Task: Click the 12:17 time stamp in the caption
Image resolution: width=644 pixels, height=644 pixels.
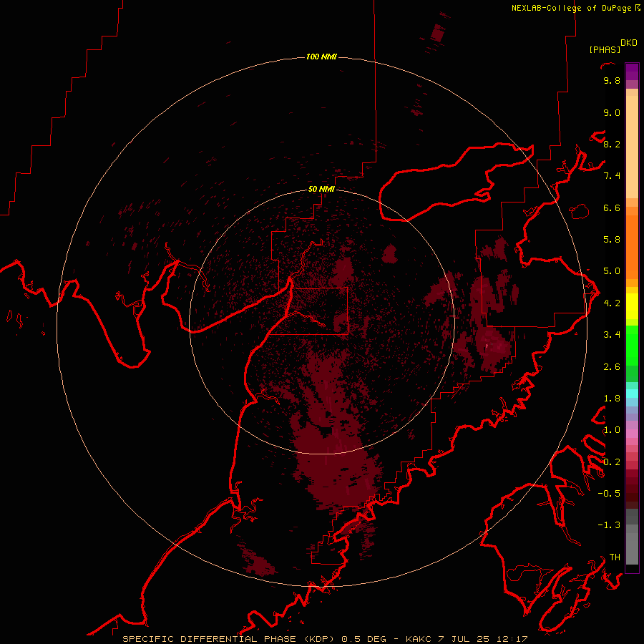Action: (512, 639)
